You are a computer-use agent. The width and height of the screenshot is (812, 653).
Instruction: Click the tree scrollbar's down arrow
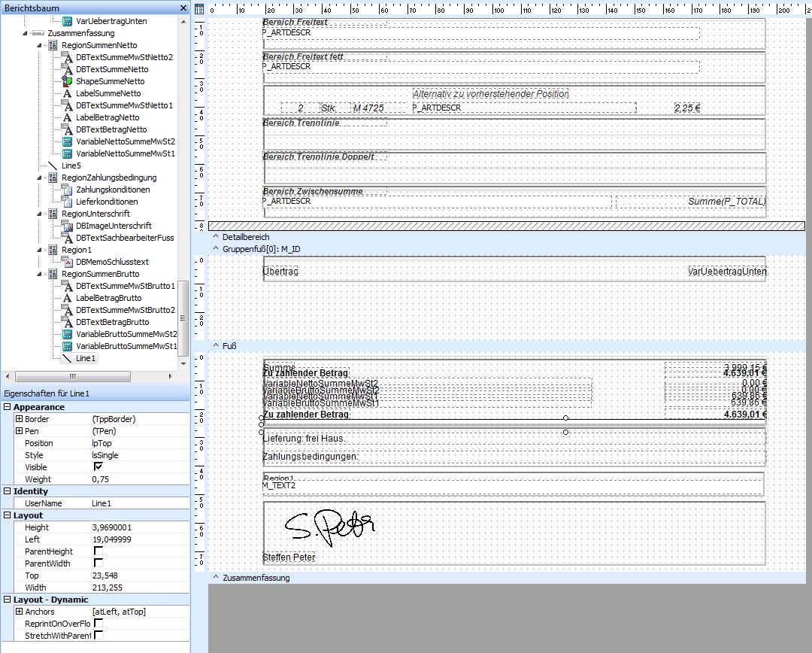point(183,364)
